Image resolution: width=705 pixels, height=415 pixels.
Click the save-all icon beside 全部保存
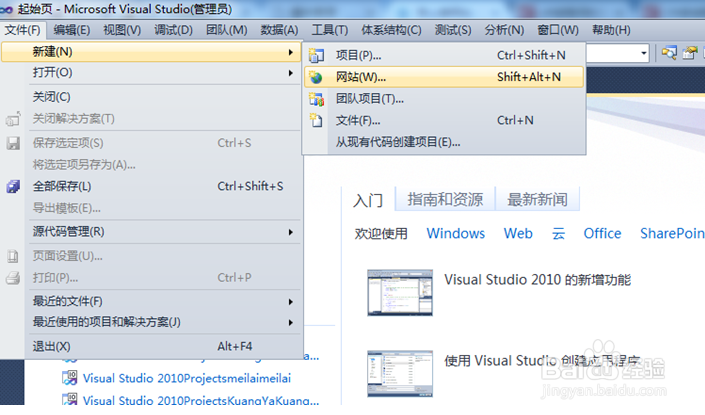pyautogui.click(x=13, y=186)
